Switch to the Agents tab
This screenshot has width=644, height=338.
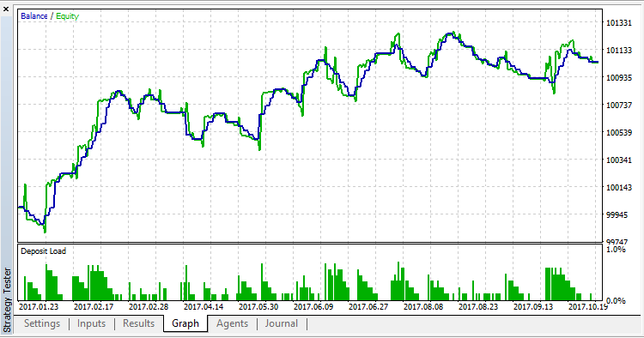[232, 323]
